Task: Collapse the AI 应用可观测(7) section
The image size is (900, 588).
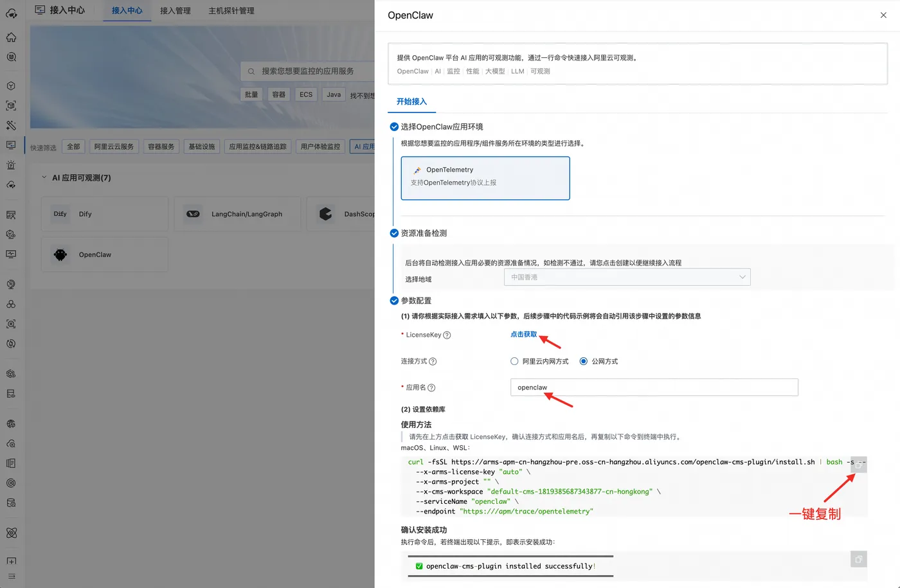Action: 44,177
